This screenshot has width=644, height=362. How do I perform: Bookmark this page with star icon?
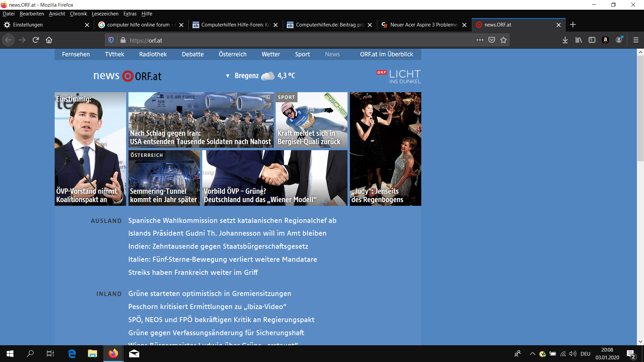click(503, 40)
